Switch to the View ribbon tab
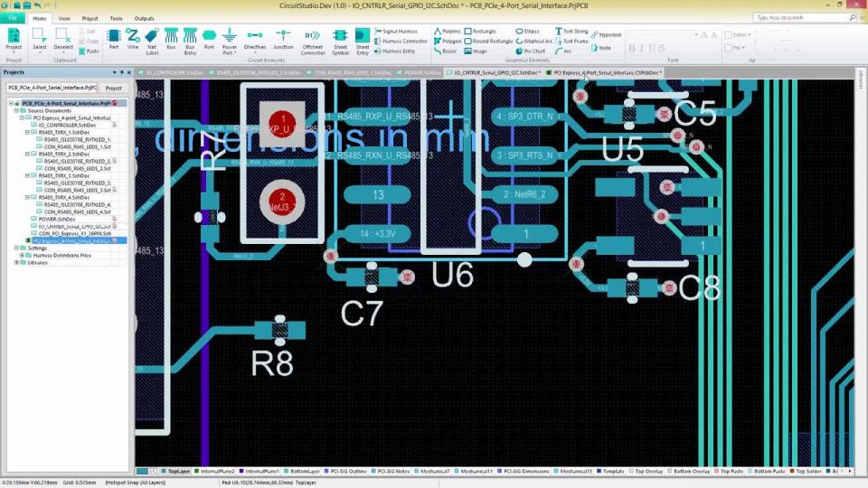868x488 pixels. 64,18
